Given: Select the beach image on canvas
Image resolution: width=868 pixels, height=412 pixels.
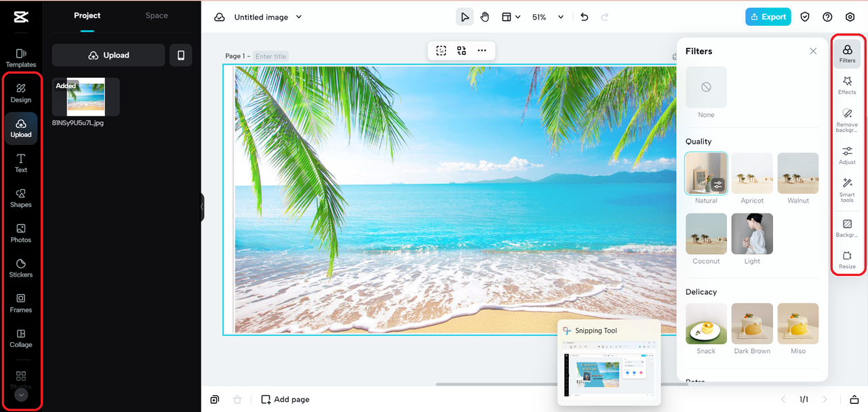Looking at the screenshot, I should (x=451, y=199).
